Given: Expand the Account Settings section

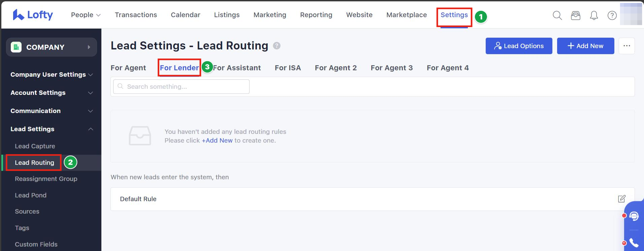Looking at the screenshot, I should tap(51, 93).
